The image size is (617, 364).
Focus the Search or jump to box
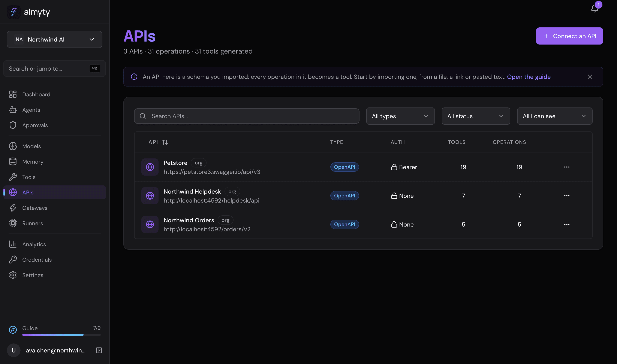coord(54,69)
